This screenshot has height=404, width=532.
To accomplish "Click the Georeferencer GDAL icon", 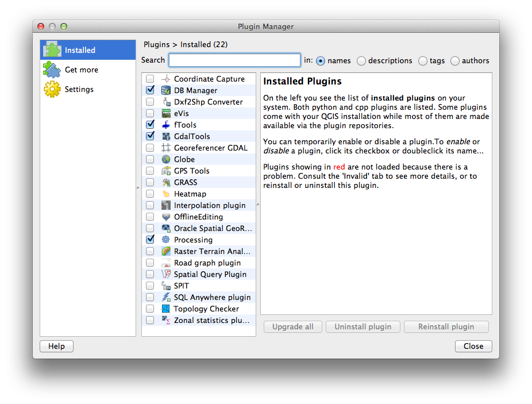I will coord(166,148).
